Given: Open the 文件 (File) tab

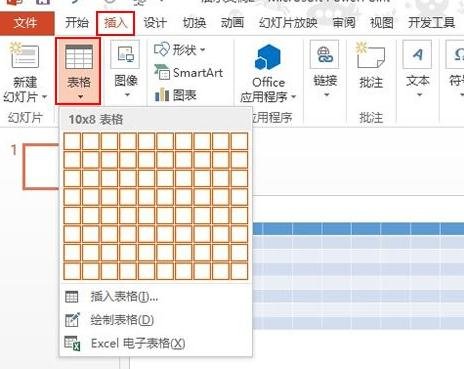Looking at the screenshot, I should pos(27,23).
